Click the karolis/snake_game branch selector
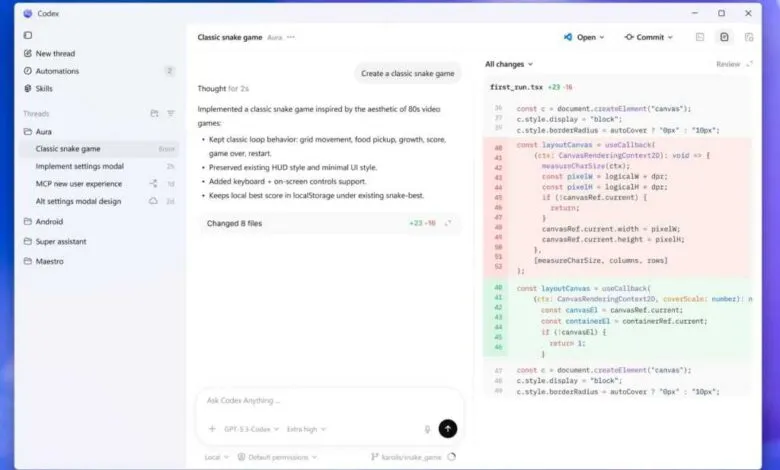780x470 pixels. [406, 457]
